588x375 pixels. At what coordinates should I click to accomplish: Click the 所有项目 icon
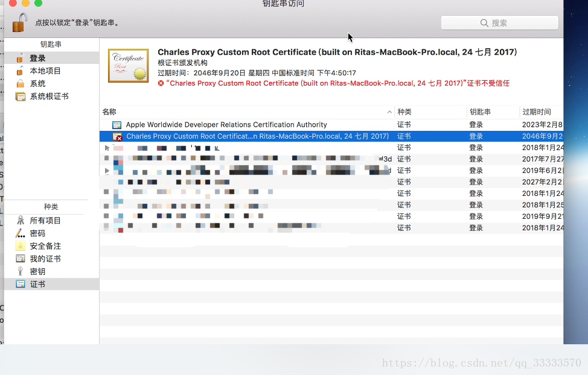click(x=21, y=220)
